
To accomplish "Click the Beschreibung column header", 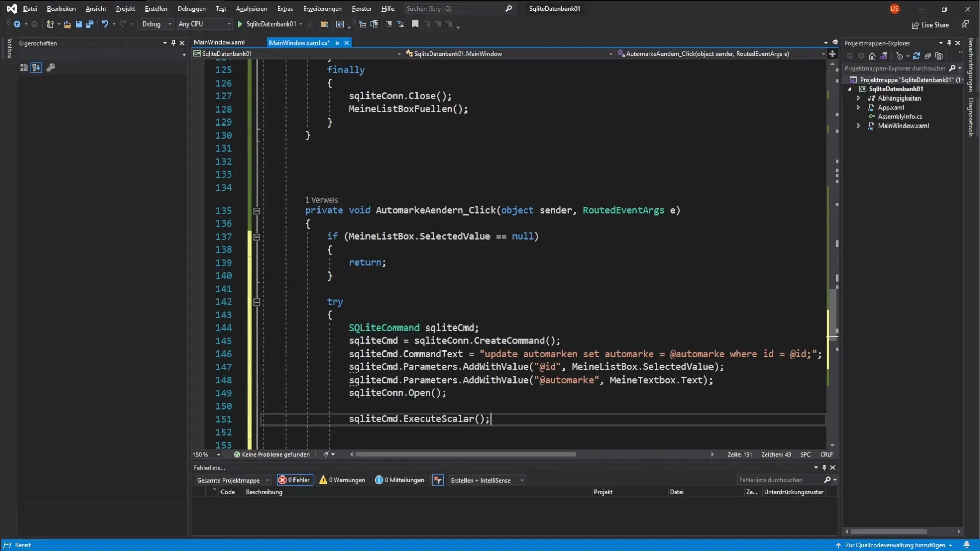I will click(264, 492).
